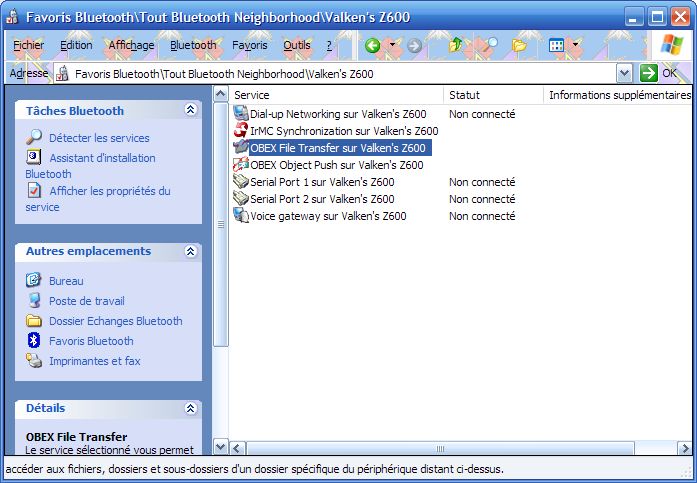The height and width of the screenshot is (483, 697).
Task: Click the Dial-up Networking service icon
Action: pyautogui.click(x=241, y=113)
